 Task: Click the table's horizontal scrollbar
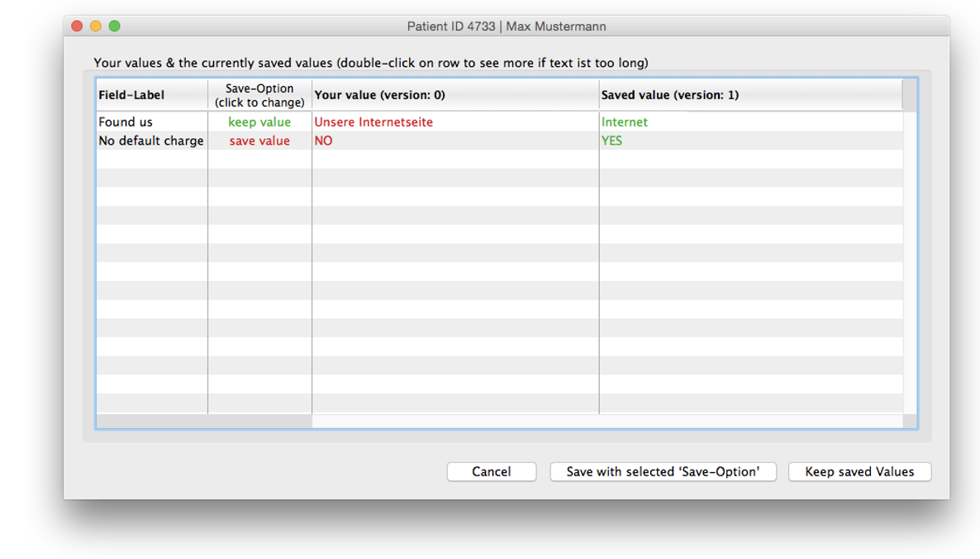204,422
